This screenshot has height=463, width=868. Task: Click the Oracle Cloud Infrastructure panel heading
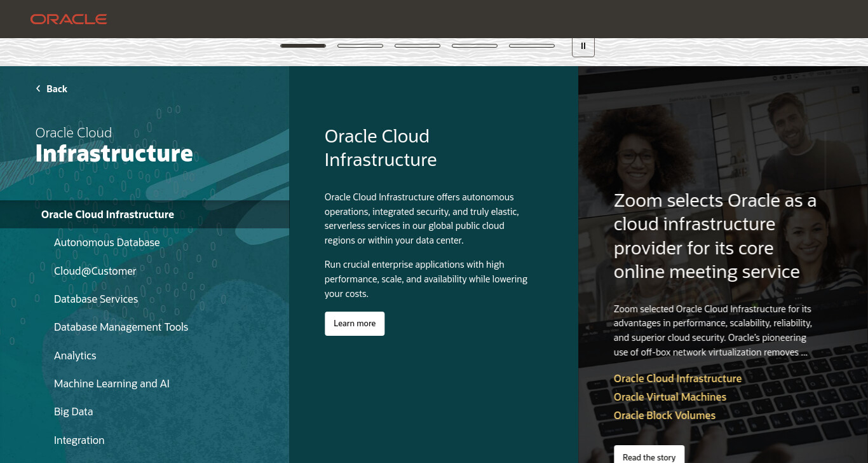point(381,148)
